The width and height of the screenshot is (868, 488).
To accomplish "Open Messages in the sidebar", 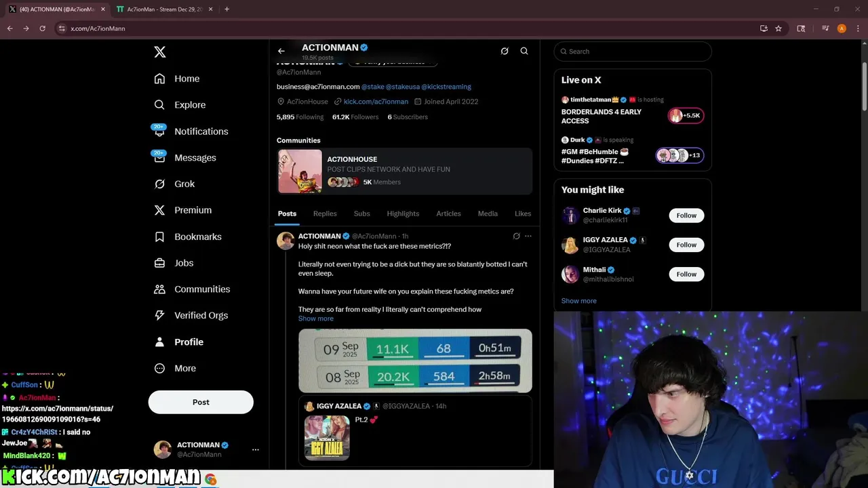I will (x=185, y=157).
